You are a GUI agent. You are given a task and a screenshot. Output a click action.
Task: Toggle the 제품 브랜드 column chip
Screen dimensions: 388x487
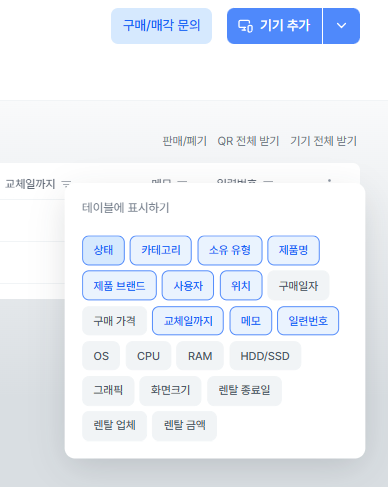[119, 286]
